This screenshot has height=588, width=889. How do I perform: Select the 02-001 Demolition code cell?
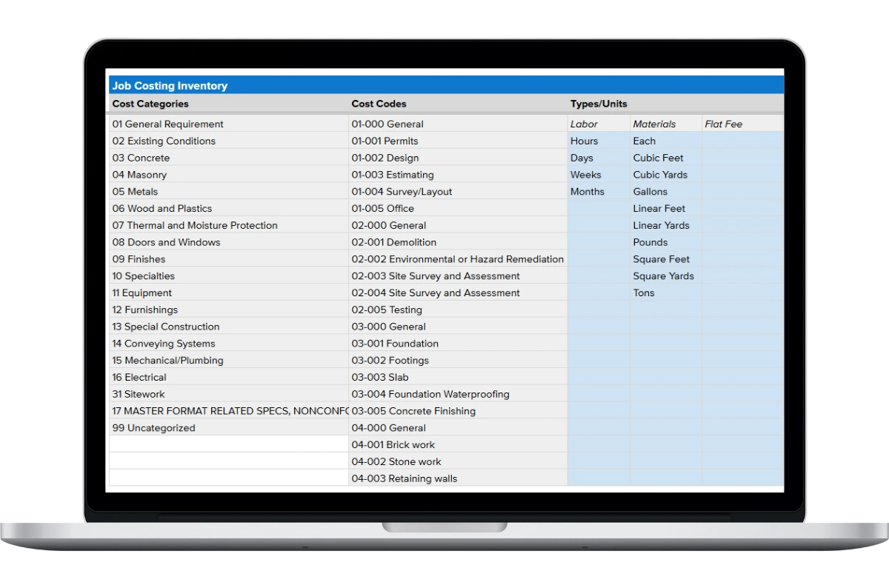(x=458, y=242)
